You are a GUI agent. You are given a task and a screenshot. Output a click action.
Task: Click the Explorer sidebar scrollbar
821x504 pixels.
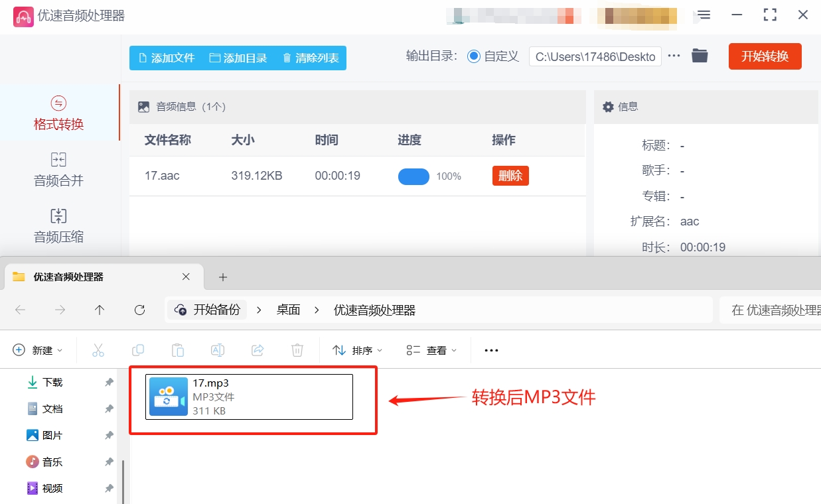click(123, 482)
